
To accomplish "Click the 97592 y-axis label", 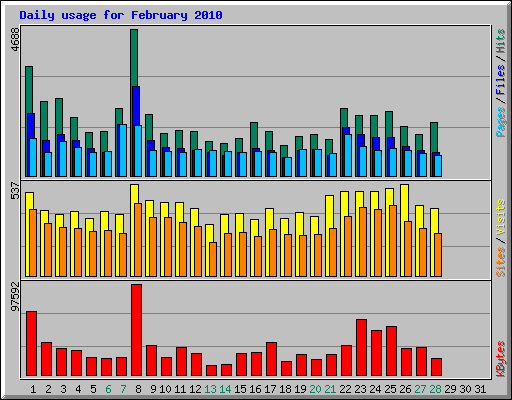I will [15, 297].
